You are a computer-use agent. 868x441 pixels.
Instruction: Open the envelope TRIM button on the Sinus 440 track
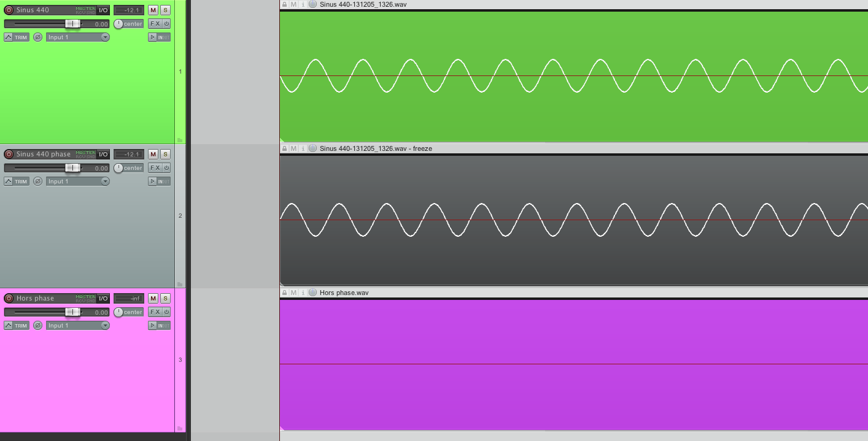tap(17, 37)
